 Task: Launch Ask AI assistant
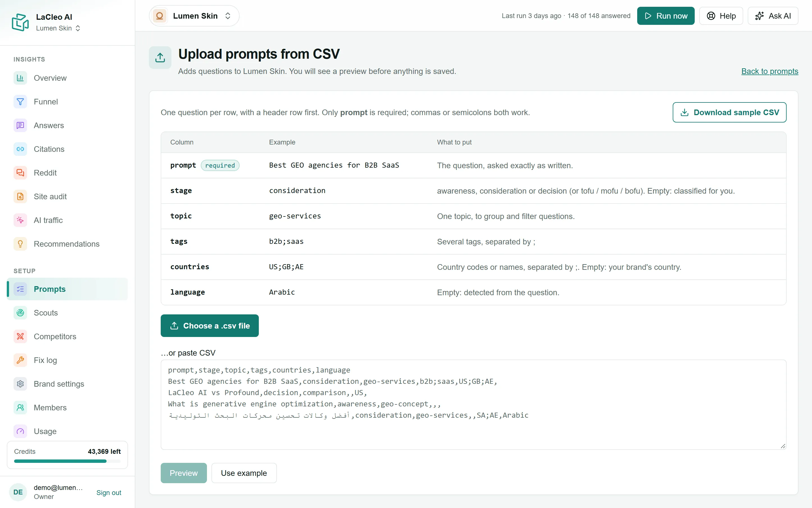(x=773, y=16)
